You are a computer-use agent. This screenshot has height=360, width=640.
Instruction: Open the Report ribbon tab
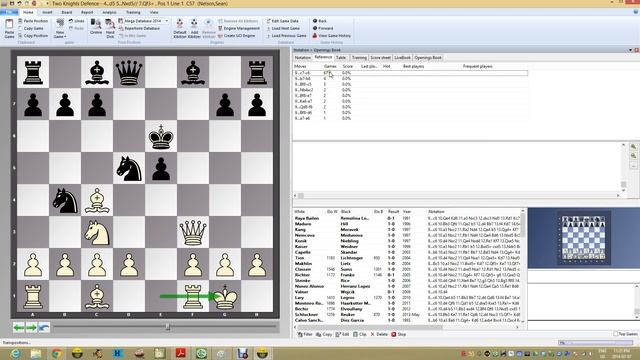(87, 13)
